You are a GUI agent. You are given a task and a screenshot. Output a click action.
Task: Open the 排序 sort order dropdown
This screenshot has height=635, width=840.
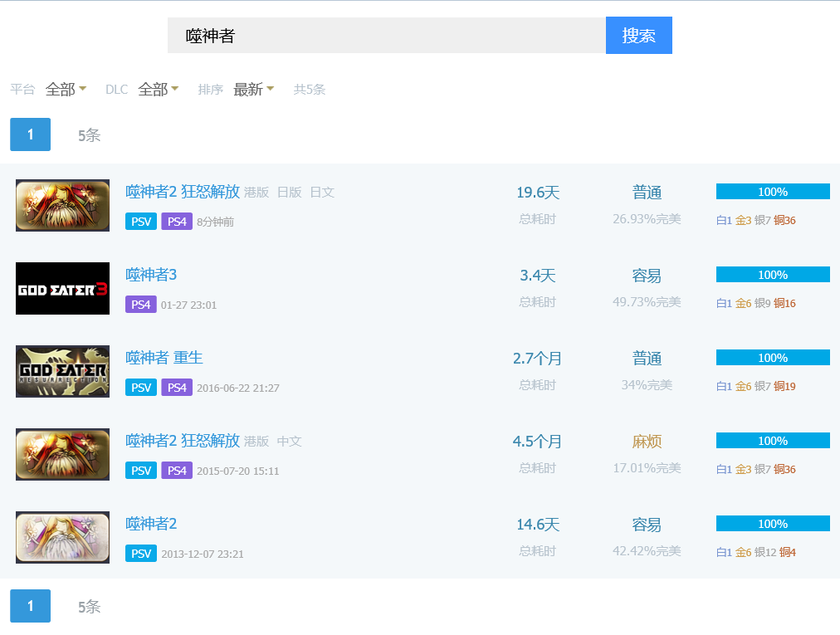click(x=253, y=89)
